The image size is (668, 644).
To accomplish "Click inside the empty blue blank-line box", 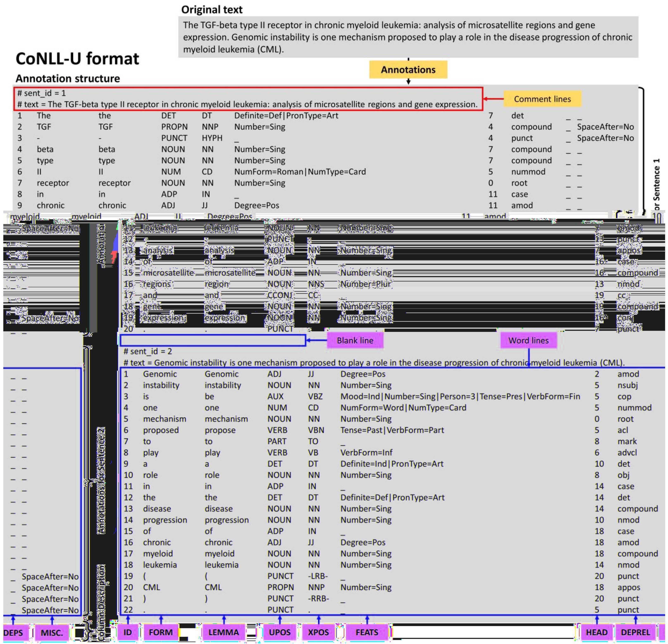I will 213,340.
